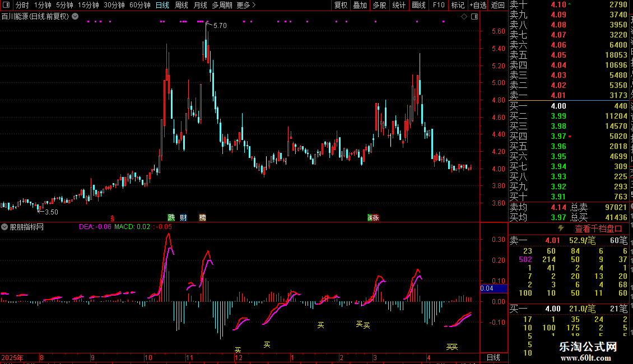This screenshot has height=364, width=633.
Task: Open the 复权 adjustment option
Action: coord(341,5)
